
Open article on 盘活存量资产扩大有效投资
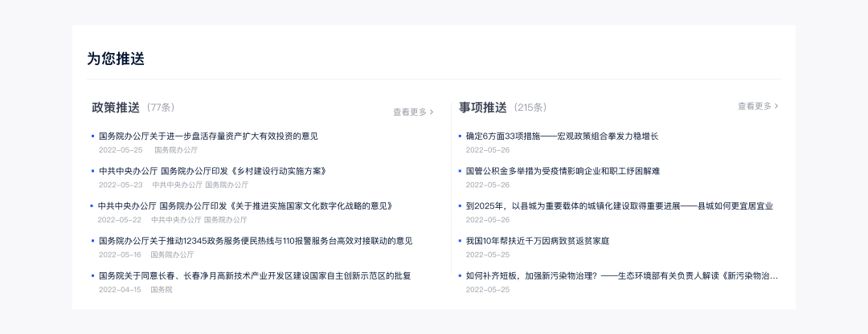point(208,136)
